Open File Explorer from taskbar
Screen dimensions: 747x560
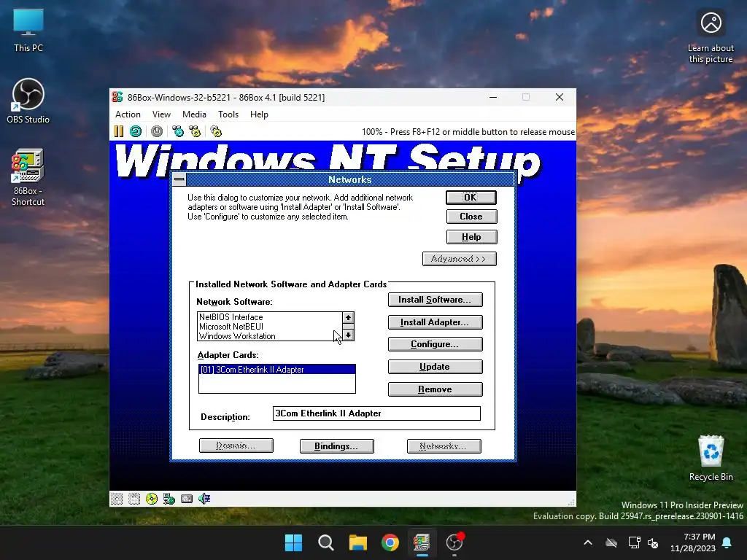[357, 542]
